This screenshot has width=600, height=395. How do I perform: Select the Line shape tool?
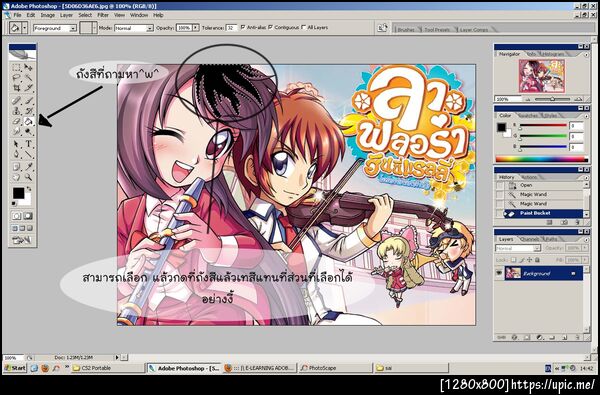point(28,155)
